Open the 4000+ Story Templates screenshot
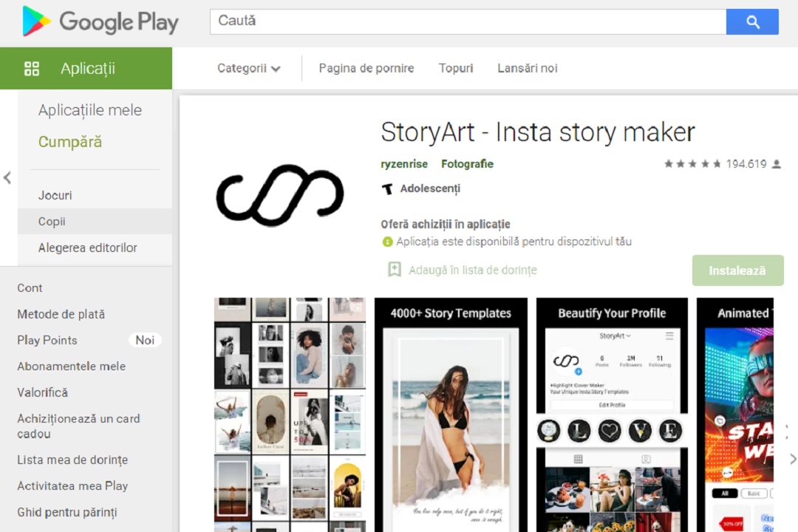 click(x=451, y=415)
